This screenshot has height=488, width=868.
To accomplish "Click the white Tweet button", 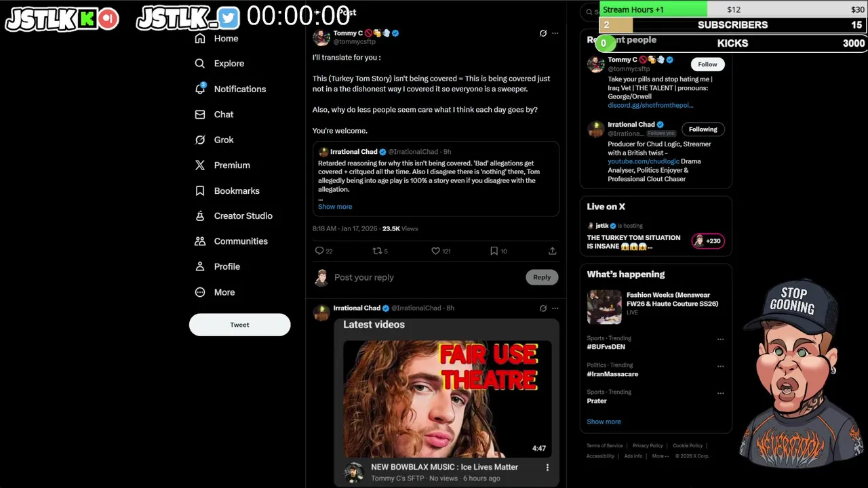I will click(239, 325).
